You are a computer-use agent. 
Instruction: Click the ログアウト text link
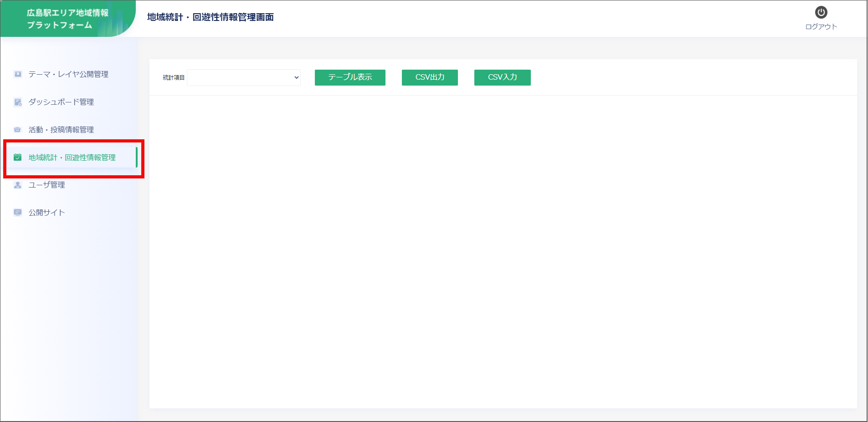click(x=821, y=27)
